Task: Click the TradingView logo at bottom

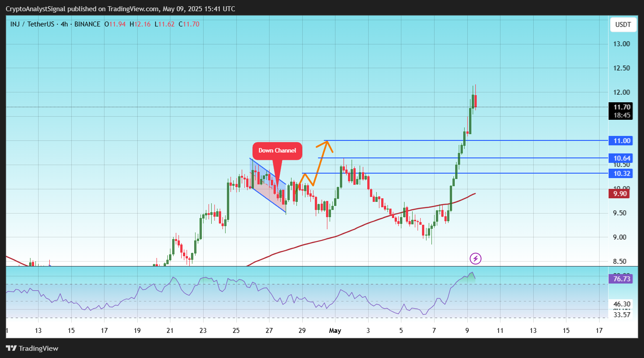Action: pyautogui.click(x=32, y=348)
